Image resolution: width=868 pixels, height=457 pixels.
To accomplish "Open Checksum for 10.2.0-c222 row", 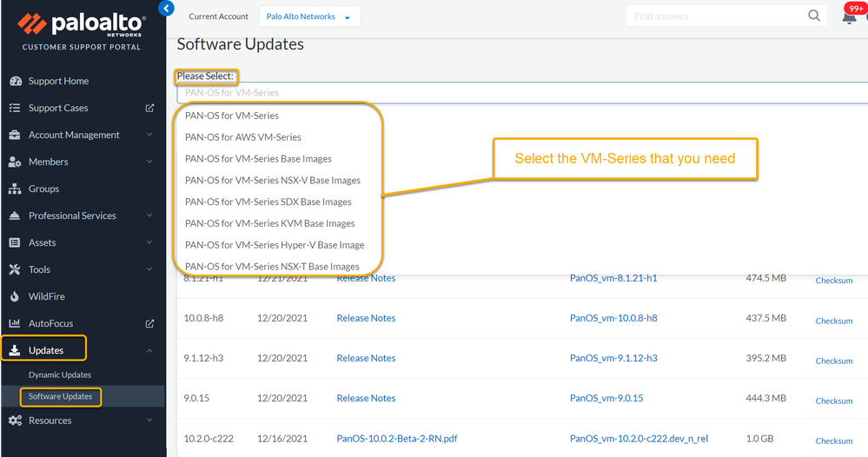I will tap(833, 441).
